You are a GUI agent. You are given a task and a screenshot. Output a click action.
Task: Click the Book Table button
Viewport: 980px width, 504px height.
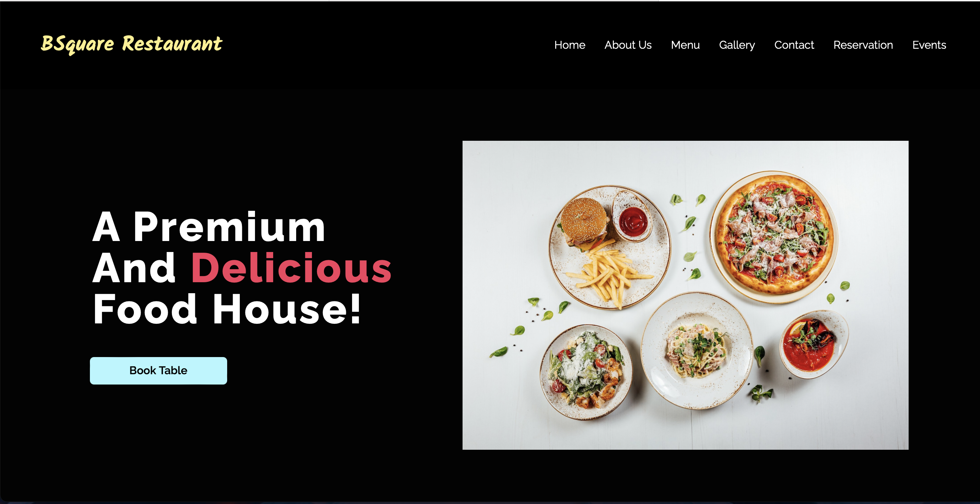click(x=158, y=370)
